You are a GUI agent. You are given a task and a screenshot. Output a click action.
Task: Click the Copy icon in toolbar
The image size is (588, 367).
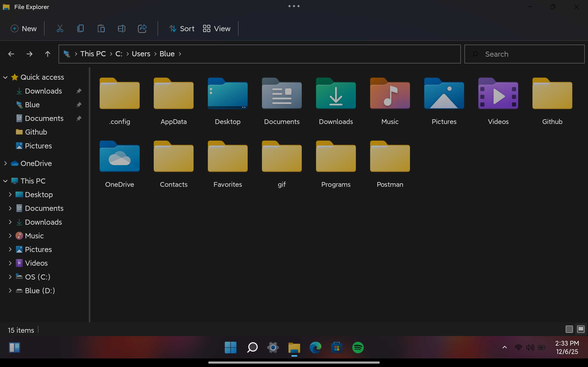coord(80,29)
